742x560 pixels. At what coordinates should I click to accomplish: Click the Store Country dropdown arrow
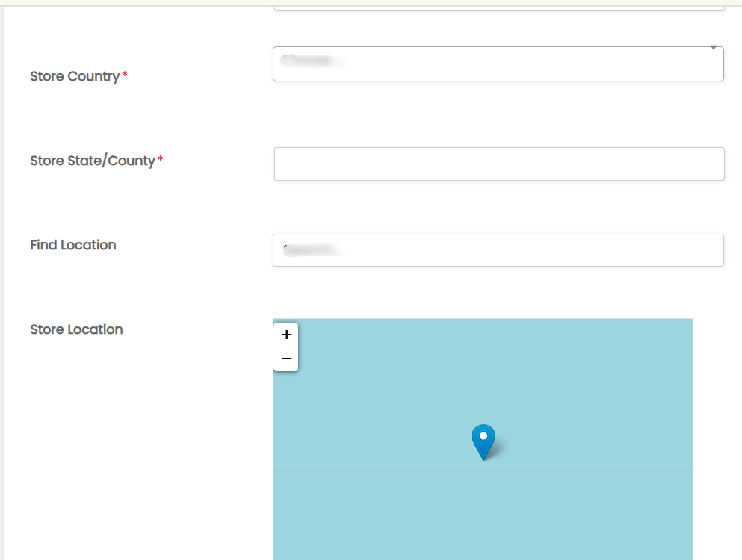713,49
